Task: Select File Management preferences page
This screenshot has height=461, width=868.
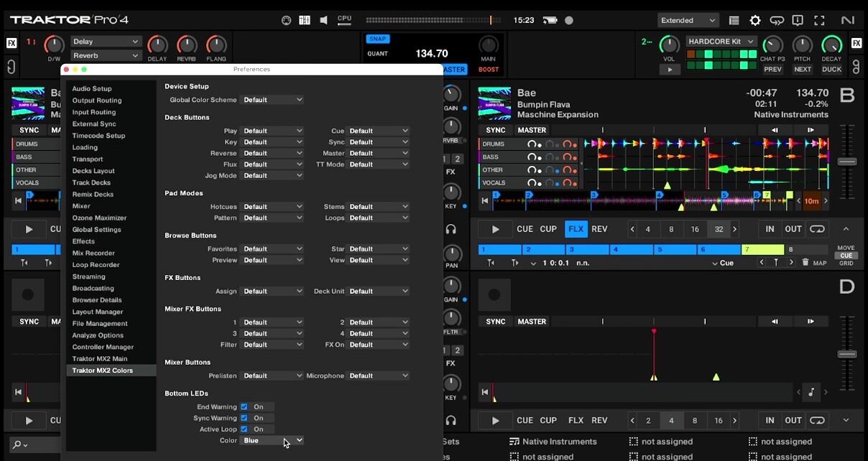Action: tap(100, 323)
